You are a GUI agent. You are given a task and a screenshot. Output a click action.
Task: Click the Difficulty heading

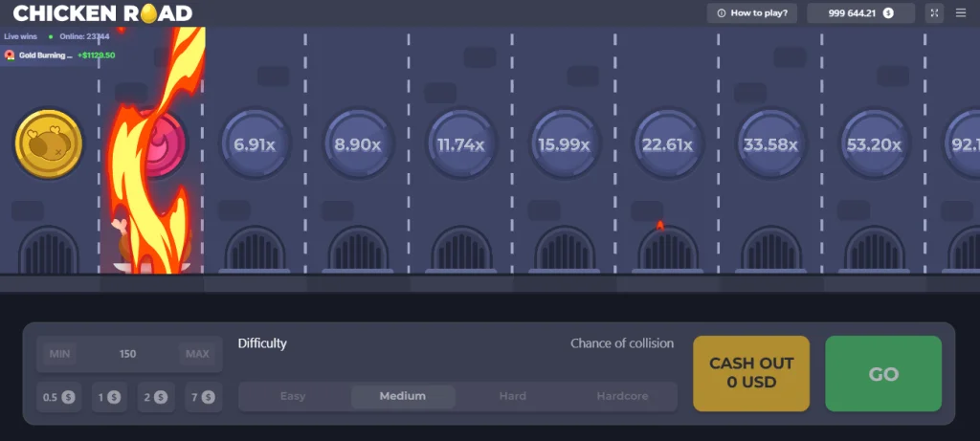262,343
